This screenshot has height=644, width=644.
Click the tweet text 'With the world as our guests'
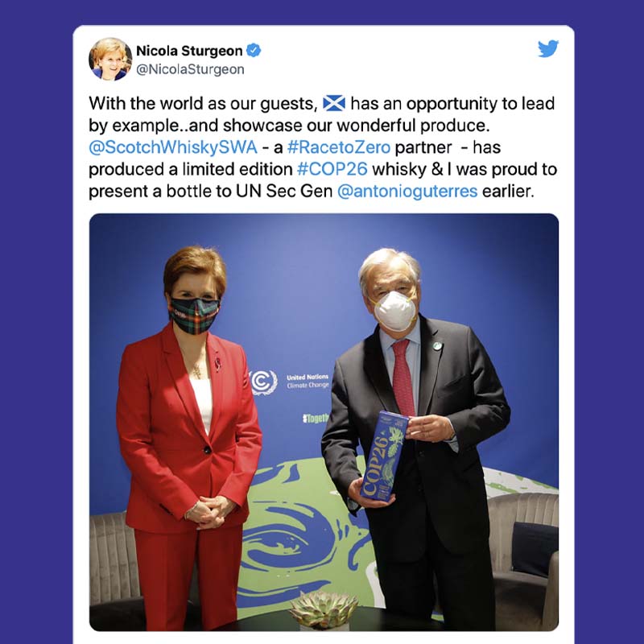tap(200, 104)
